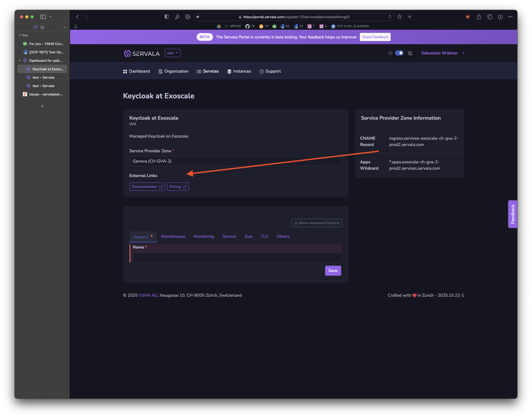Open the Documentation external link
The width and height of the screenshot is (532, 418).
point(147,187)
